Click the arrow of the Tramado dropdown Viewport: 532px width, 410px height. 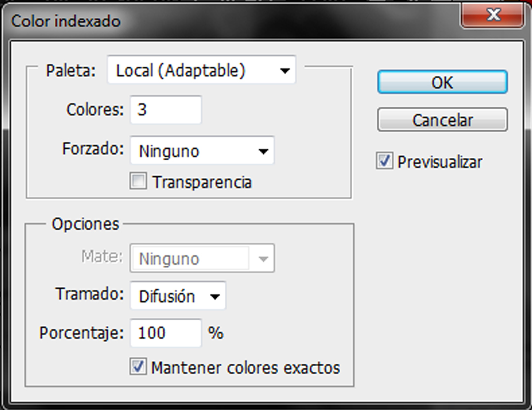[215, 297]
